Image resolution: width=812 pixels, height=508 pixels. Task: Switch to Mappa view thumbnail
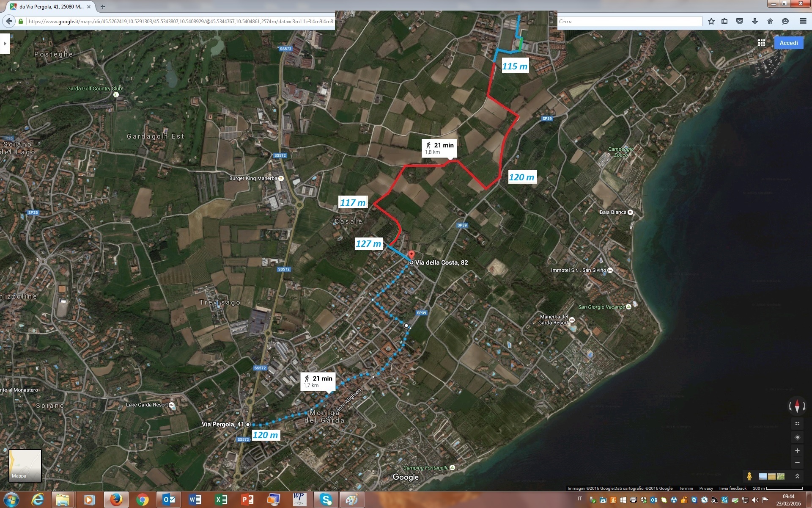[x=25, y=465]
